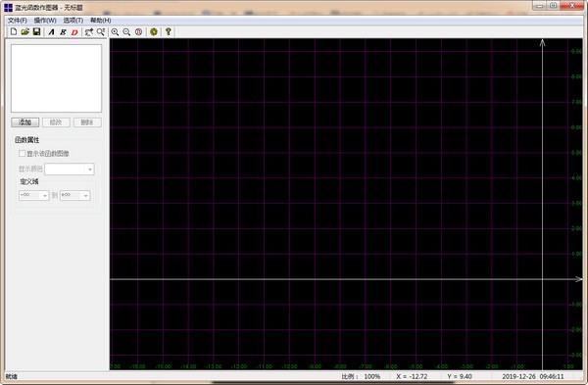The height and width of the screenshot is (385, 588).
Task: Click the red circular reset view icon
Action: 139,32
